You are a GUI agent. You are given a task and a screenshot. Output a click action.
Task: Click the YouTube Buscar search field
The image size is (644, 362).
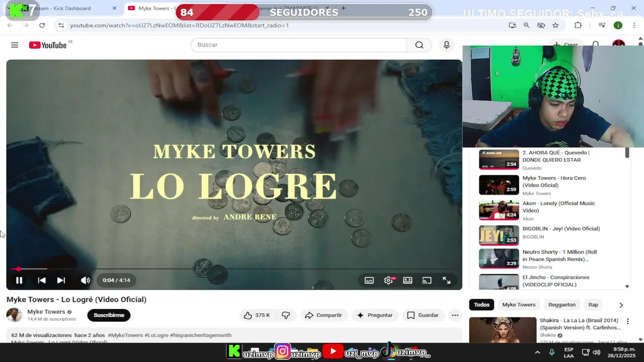[298, 45]
